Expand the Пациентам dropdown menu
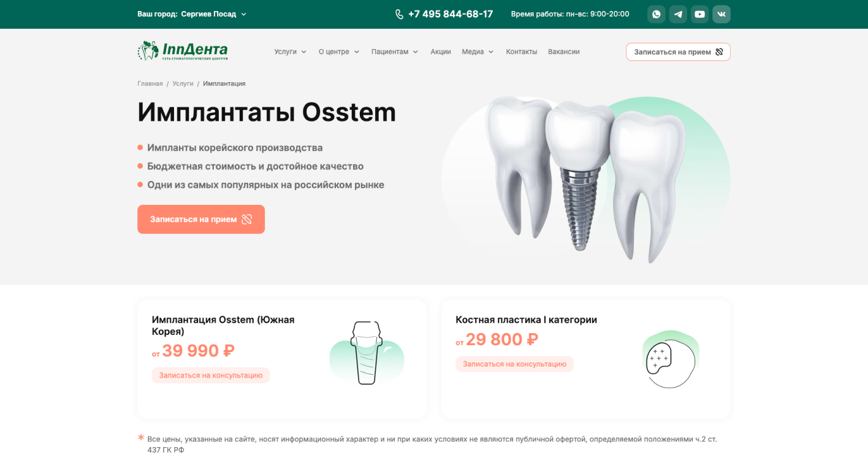Viewport: 868px width, 471px height. click(x=395, y=52)
